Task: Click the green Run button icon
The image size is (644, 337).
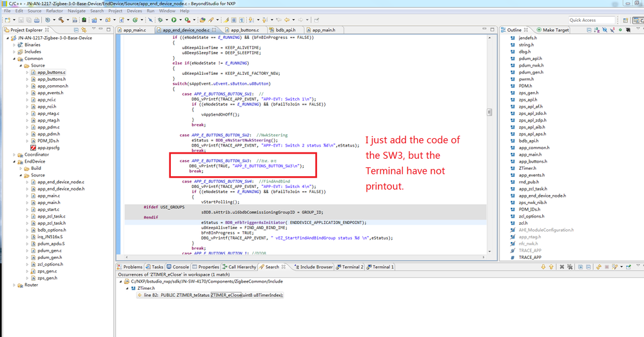Action: (174, 20)
